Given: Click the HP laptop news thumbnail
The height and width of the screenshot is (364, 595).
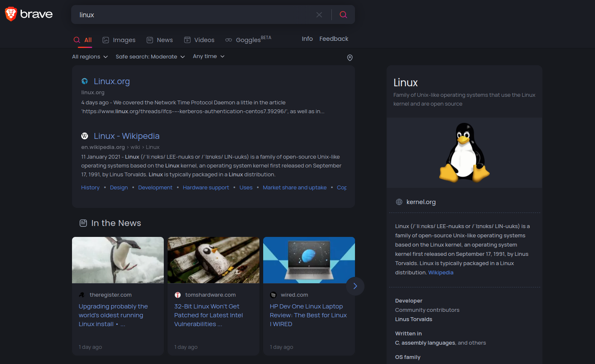Looking at the screenshot, I should pos(309,260).
